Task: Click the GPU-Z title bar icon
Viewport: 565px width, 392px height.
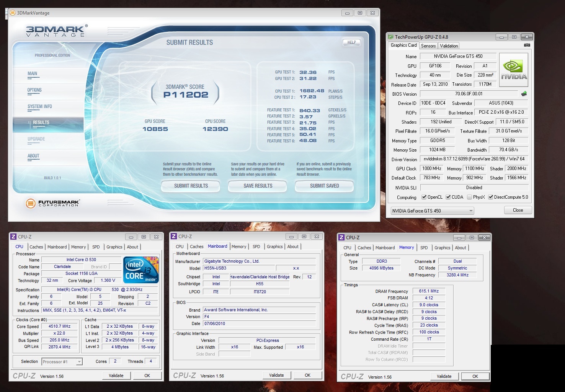Action: (391, 37)
